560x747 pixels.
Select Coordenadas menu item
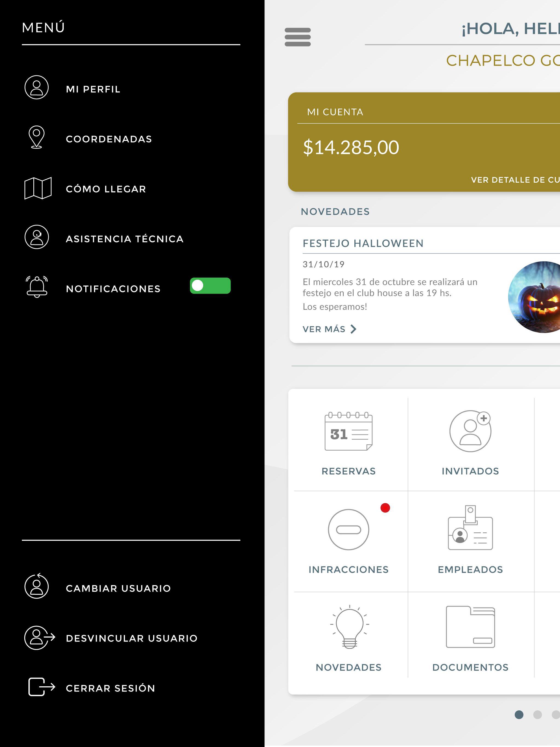click(109, 139)
